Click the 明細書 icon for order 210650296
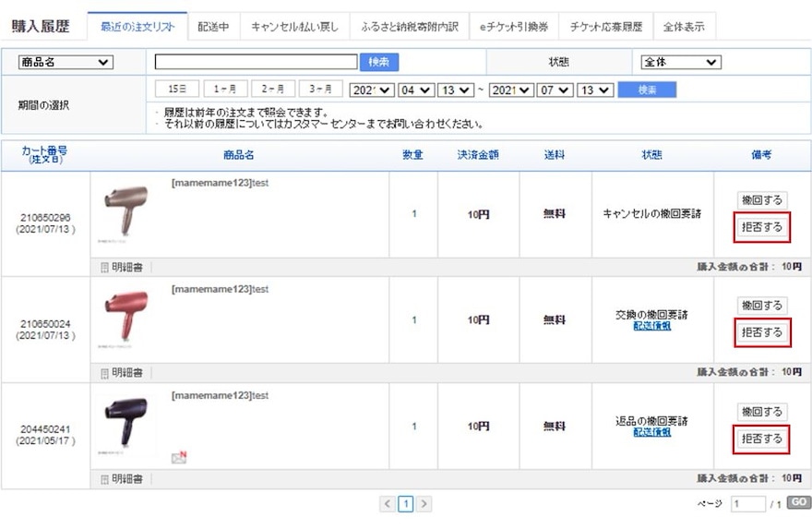Viewport: 812px width, 529px height. [x=104, y=268]
